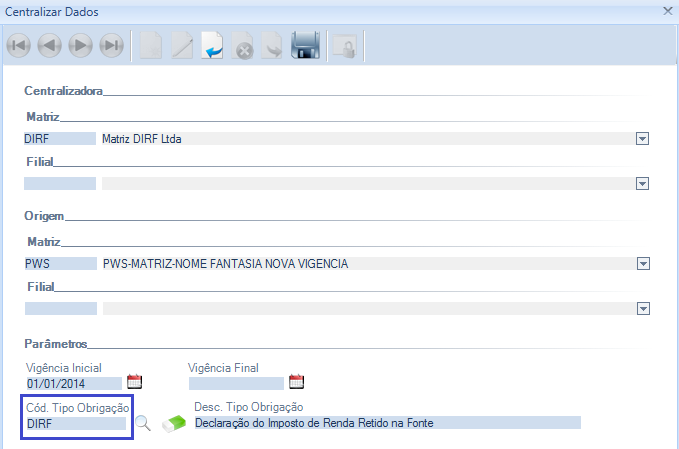Viewport: 679px width, 449px height.
Task: Go to previous record arrow button
Action: click(x=49, y=45)
